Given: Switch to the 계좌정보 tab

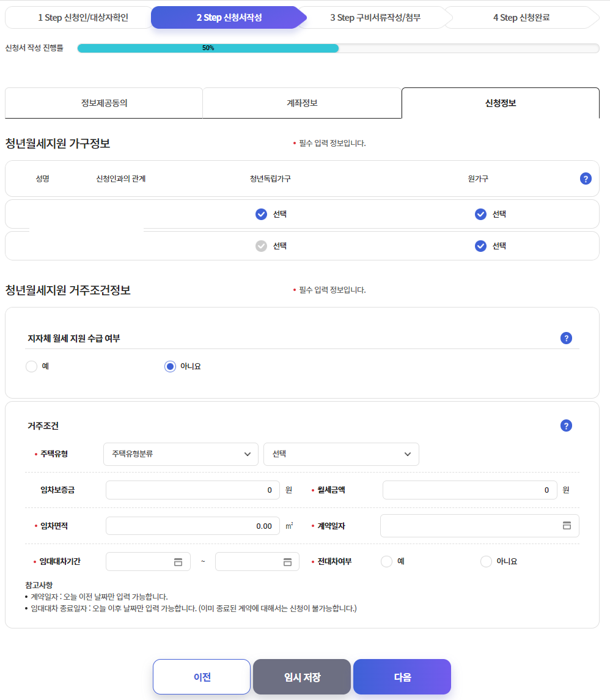Looking at the screenshot, I should point(302,103).
